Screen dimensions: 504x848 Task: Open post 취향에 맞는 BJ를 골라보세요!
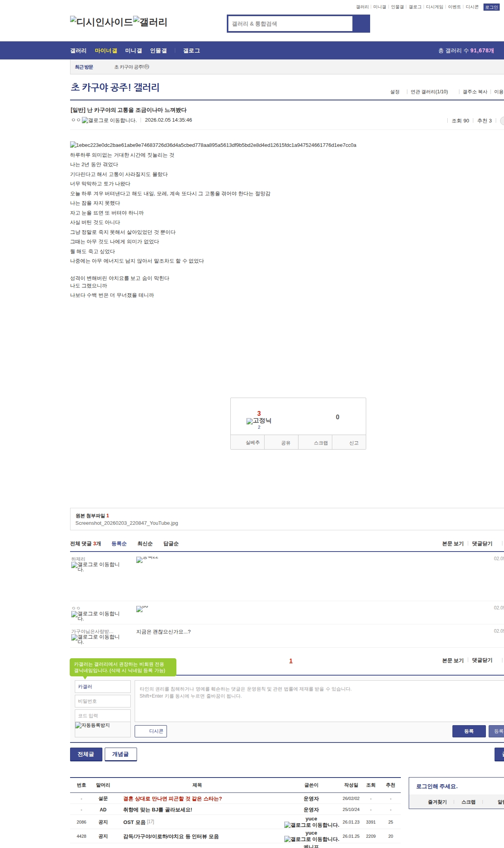click(x=157, y=810)
